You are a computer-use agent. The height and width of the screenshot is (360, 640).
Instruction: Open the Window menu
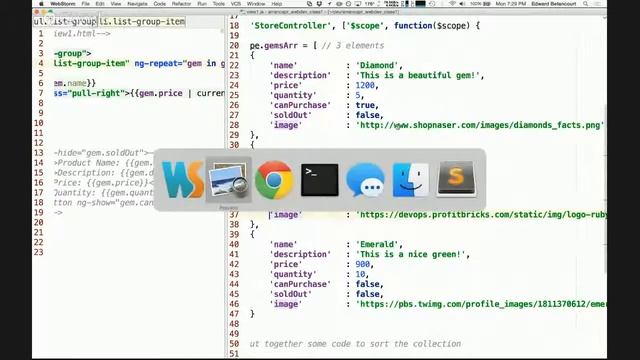[256, 4]
